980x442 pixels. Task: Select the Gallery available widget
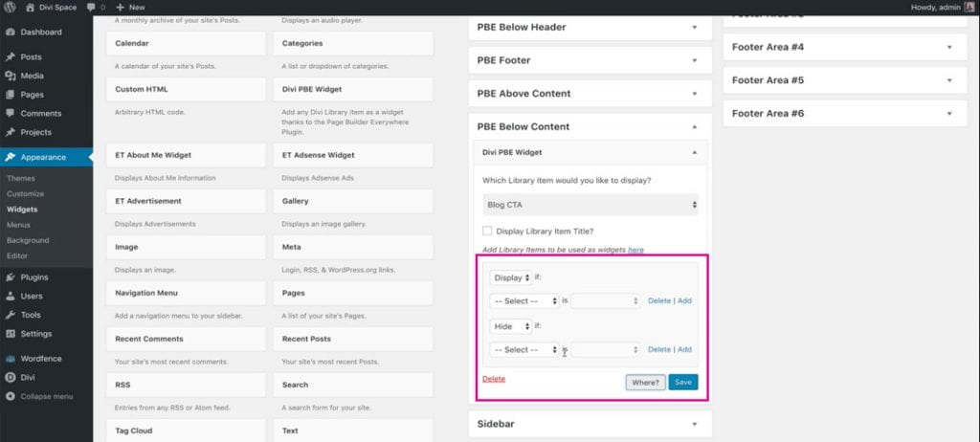[353, 201]
